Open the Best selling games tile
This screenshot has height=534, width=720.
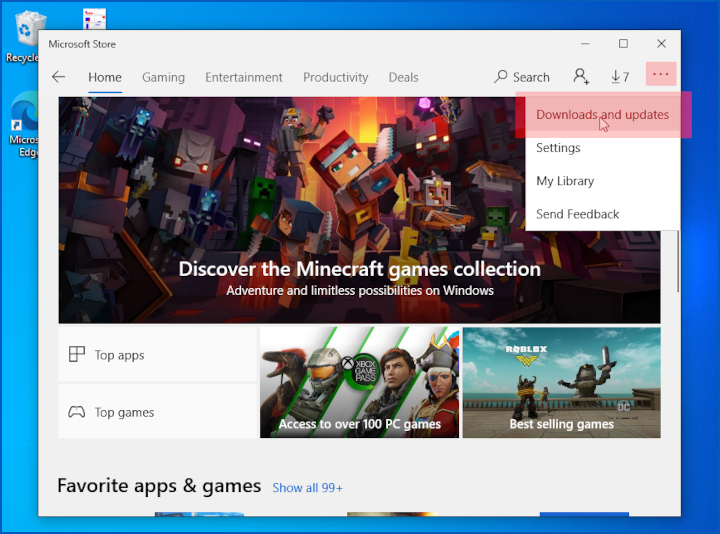[x=562, y=382]
